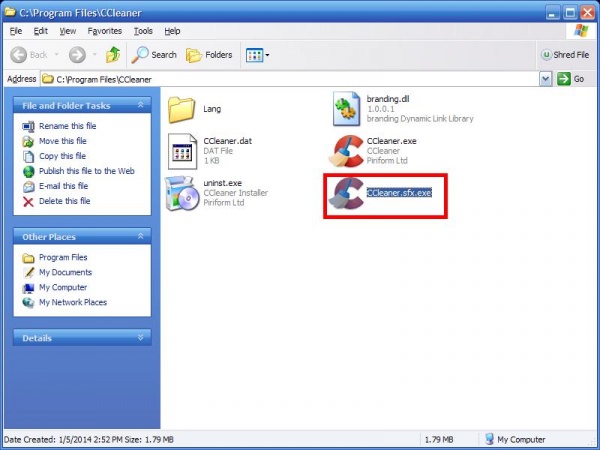Click Publish this file to the Web

coord(87,171)
